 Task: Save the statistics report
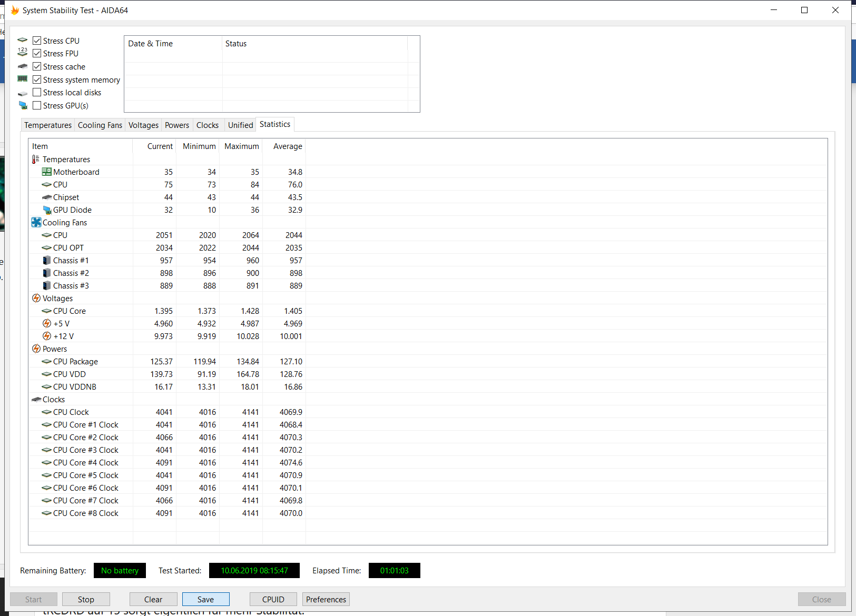[x=206, y=599]
